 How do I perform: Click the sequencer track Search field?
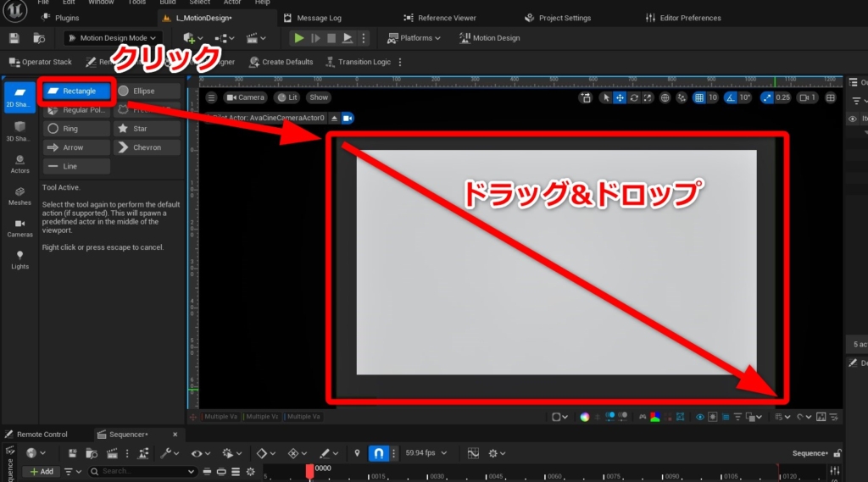pyautogui.click(x=142, y=472)
